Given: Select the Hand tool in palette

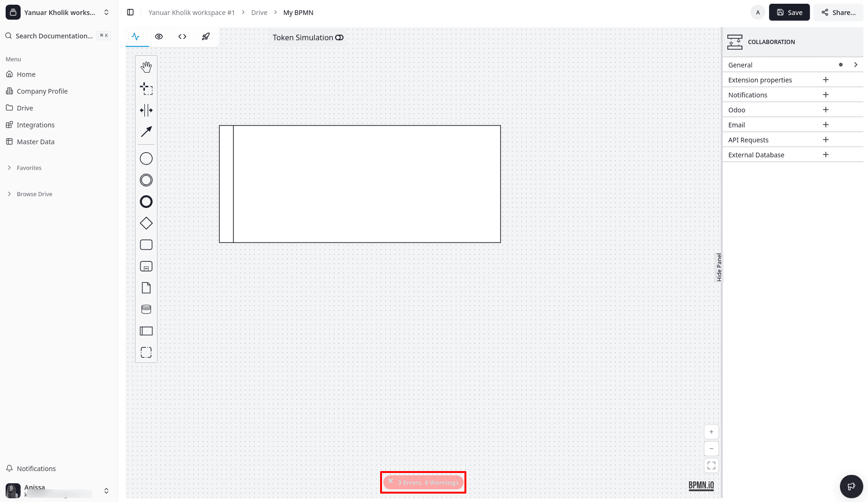Looking at the screenshot, I should (x=146, y=67).
